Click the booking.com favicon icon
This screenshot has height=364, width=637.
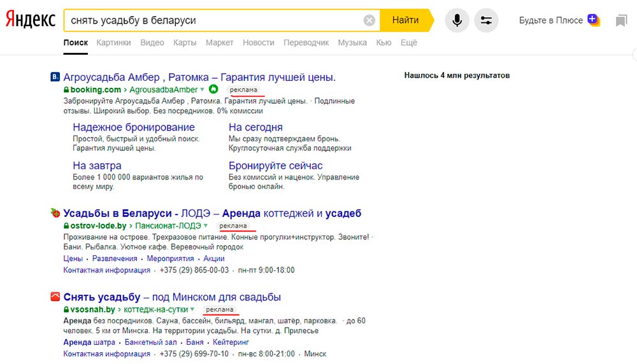click(55, 78)
